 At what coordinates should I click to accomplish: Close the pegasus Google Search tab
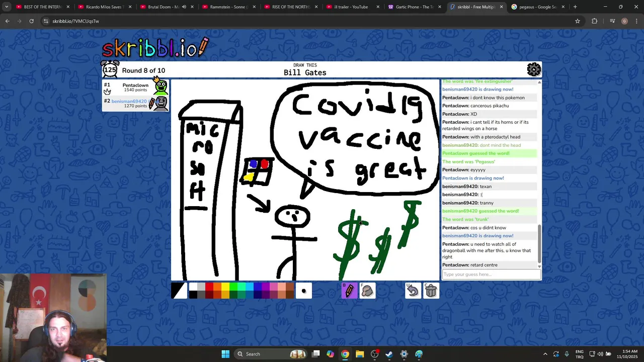[x=563, y=7]
